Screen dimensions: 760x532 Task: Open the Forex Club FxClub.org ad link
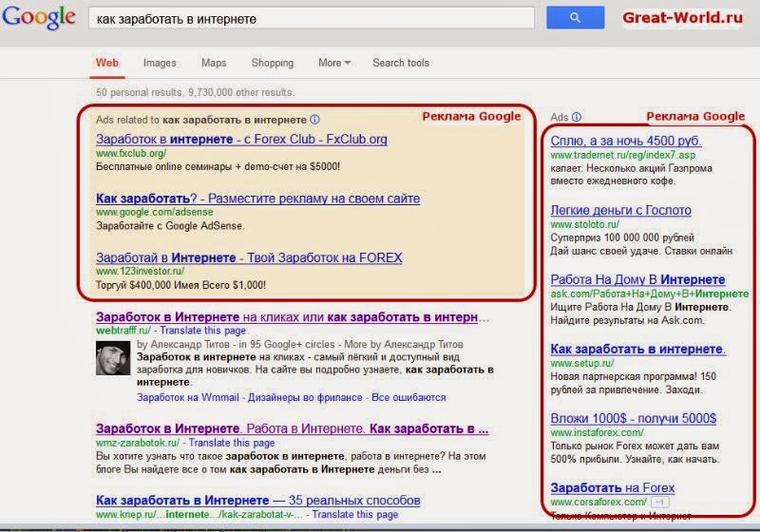241,140
